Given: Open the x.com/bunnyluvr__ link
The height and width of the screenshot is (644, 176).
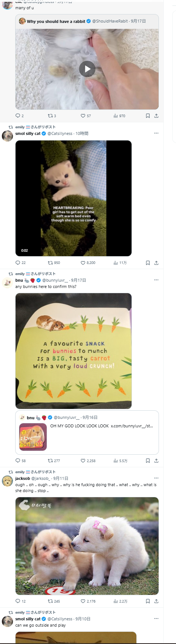Looking at the screenshot, I should point(132,426).
